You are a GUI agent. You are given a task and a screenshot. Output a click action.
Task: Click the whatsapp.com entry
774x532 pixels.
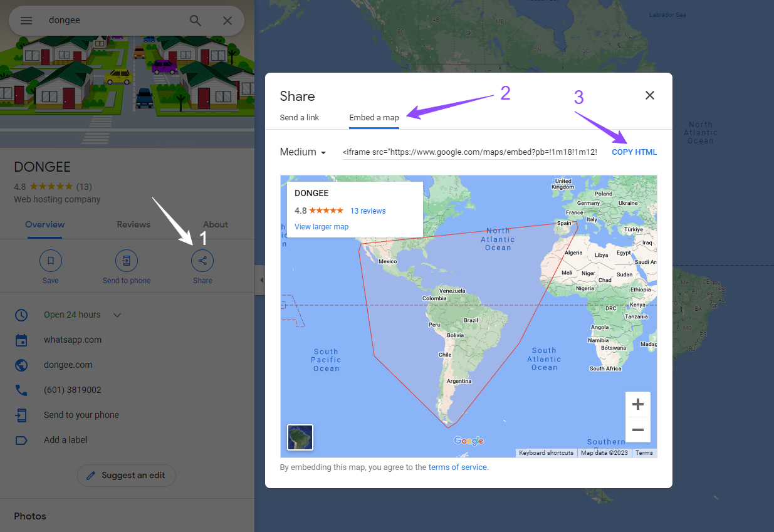73,340
